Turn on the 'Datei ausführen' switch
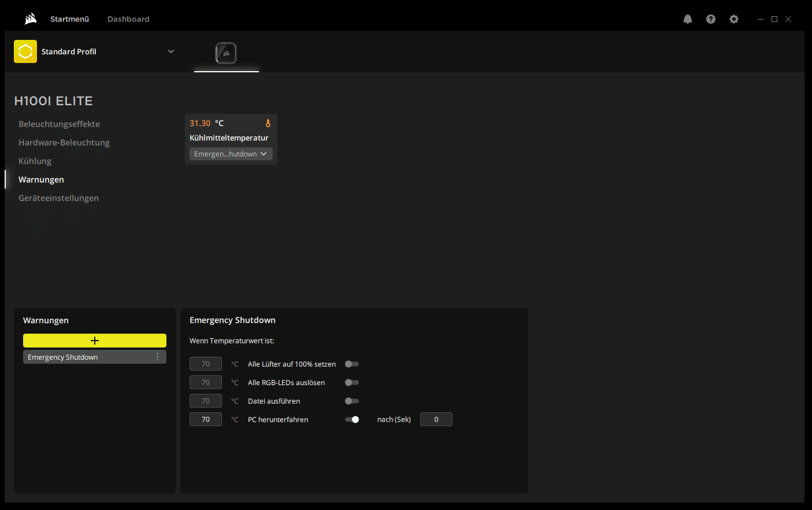 352,401
